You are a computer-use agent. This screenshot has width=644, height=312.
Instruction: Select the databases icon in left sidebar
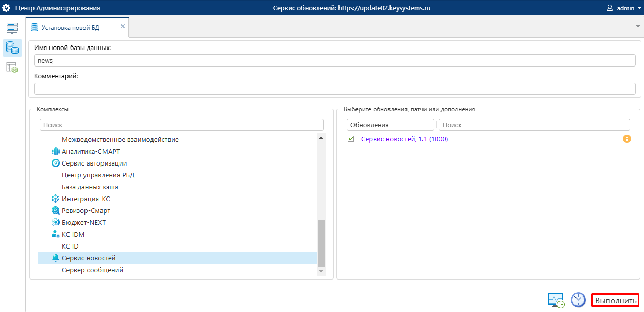click(x=12, y=48)
